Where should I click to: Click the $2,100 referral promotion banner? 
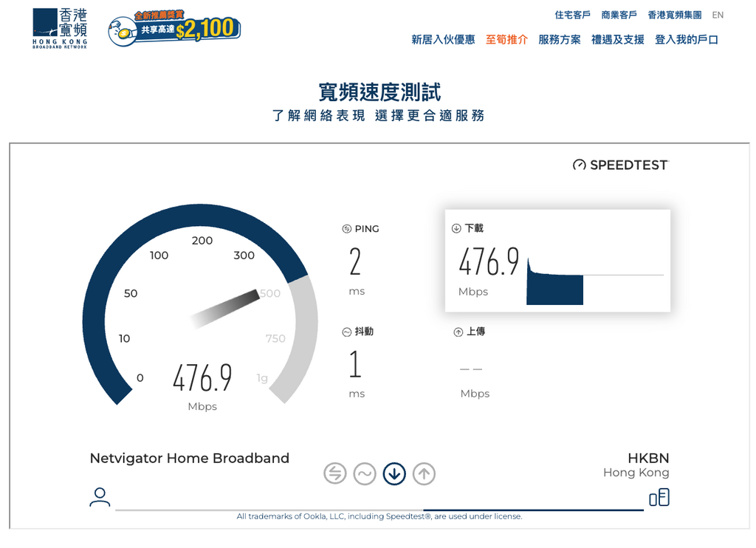point(173,28)
